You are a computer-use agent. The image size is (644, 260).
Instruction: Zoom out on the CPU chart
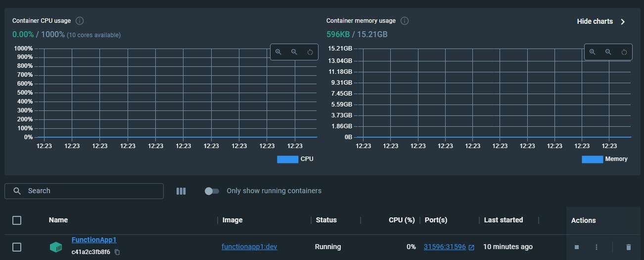(294, 52)
